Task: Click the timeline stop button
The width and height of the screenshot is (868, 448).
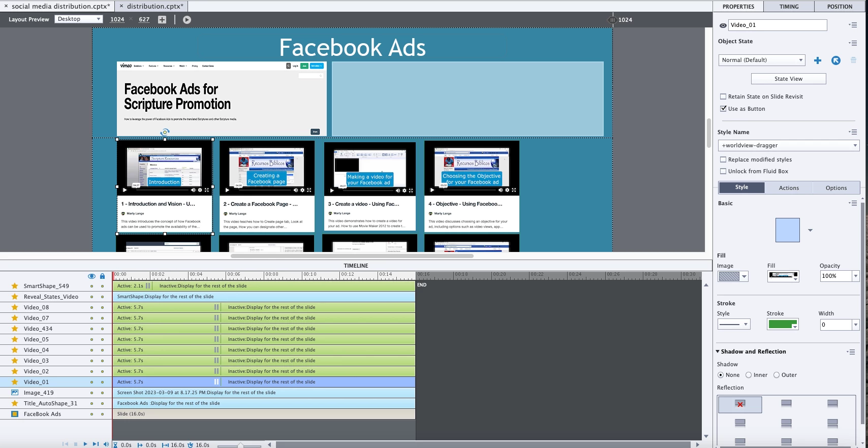Action: [76, 444]
